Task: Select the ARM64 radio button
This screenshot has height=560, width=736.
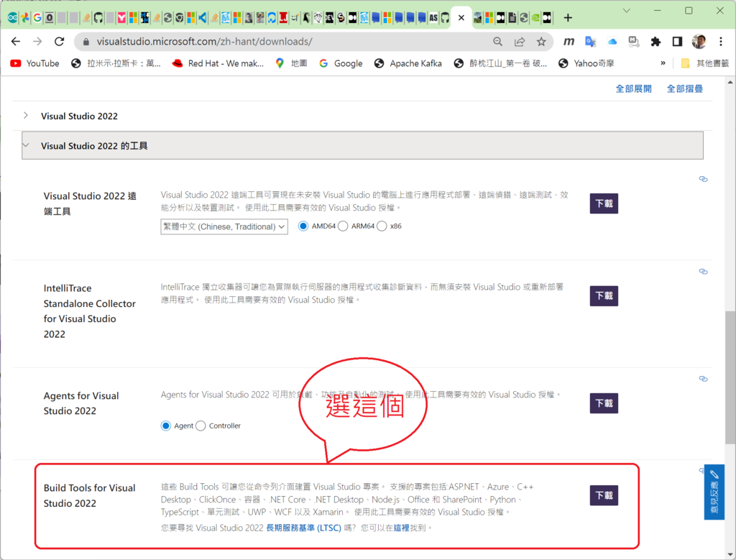Action: 343,226
